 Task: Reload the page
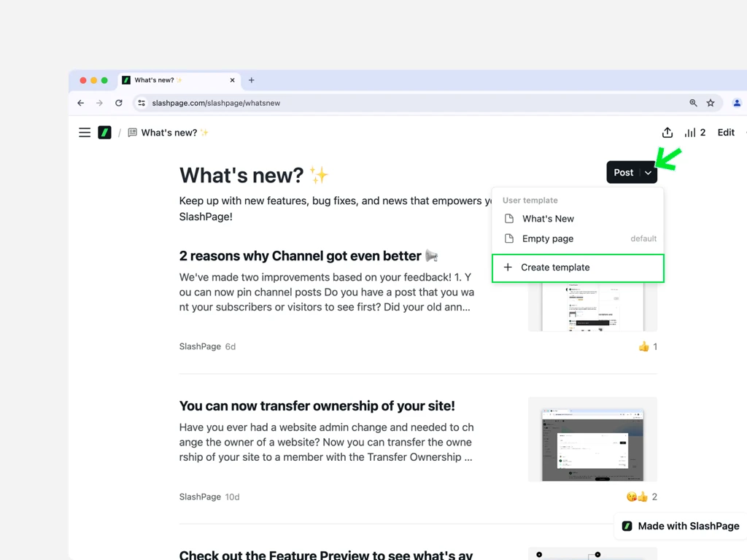tap(119, 103)
